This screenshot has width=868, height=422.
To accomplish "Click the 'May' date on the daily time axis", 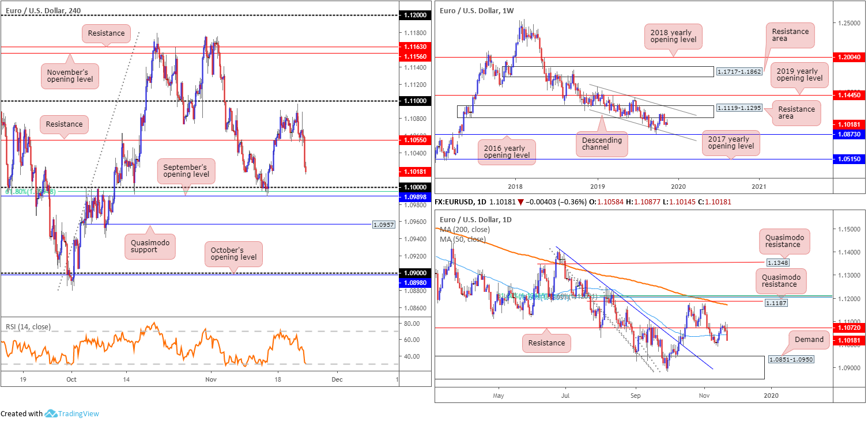I will (499, 396).
